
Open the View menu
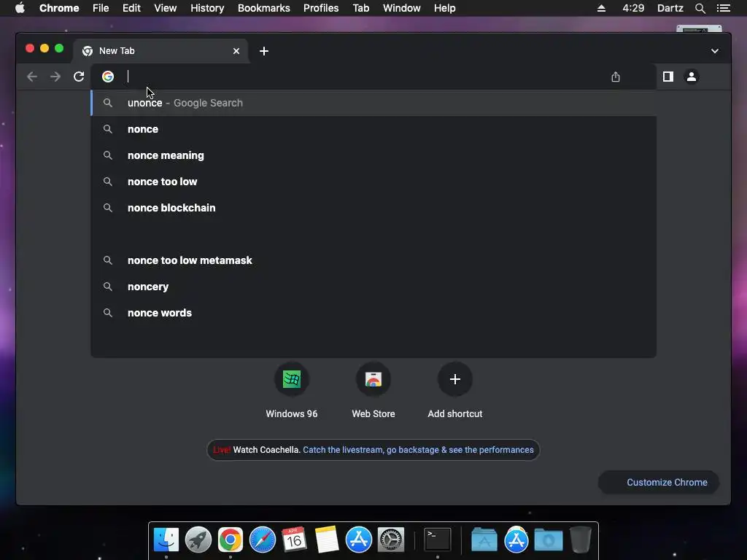point(166,8)
